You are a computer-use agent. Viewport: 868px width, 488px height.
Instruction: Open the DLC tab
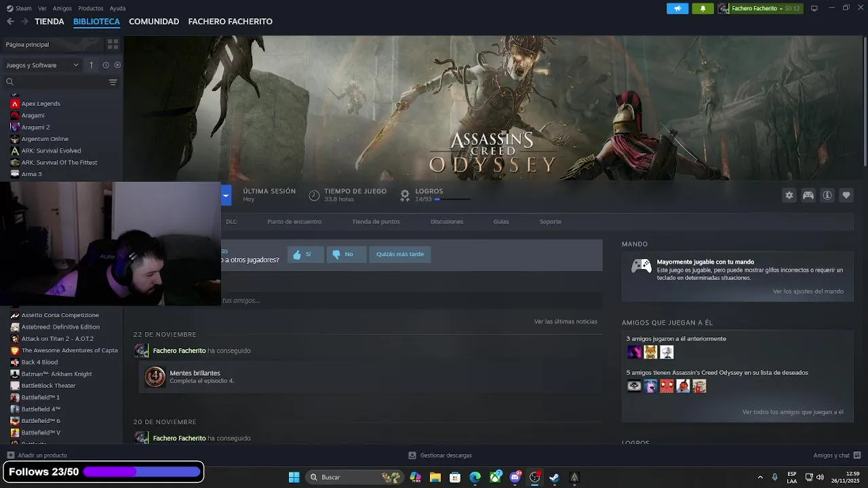click(x=231, y=222)
